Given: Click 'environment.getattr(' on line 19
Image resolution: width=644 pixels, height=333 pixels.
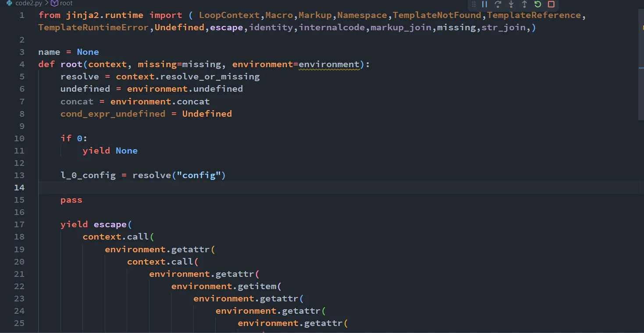Looking at the screenshot, I should pos(160,249).
